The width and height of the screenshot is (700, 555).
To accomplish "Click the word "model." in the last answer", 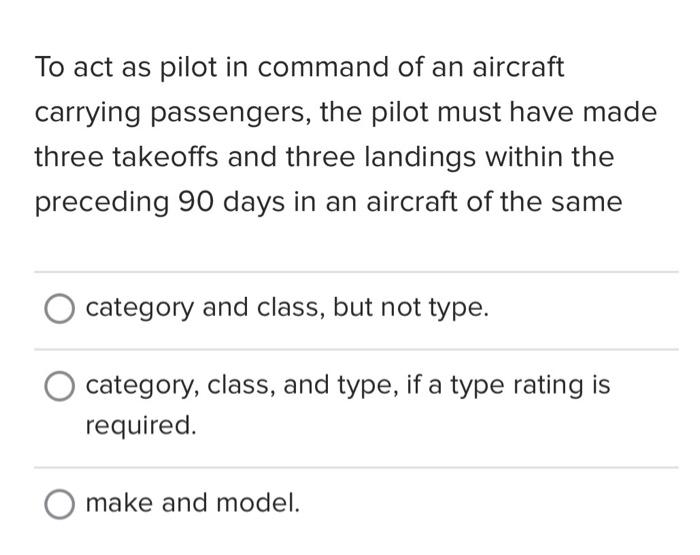I will pyautogui.click(x=258, y=503).
